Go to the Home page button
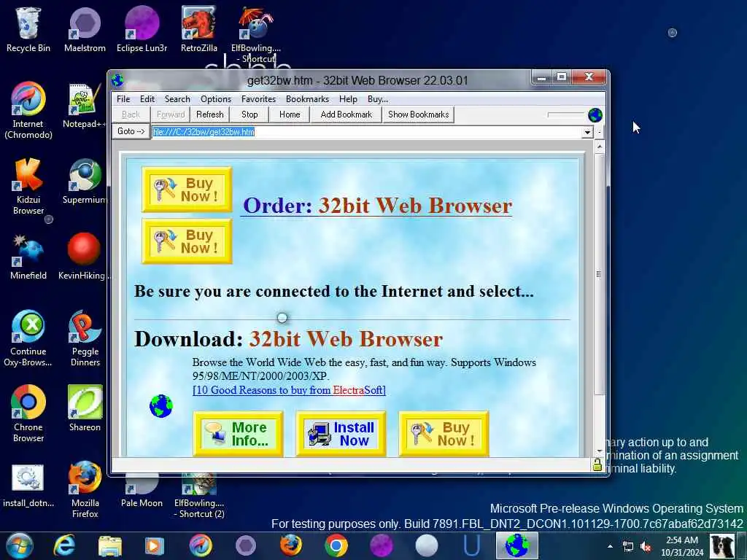 click(x=290, y=114)
